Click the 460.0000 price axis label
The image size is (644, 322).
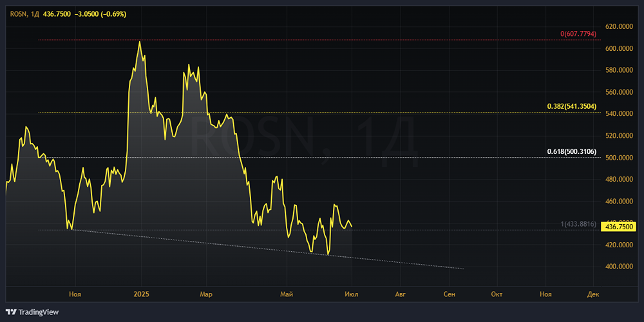(x=618, y=201)
